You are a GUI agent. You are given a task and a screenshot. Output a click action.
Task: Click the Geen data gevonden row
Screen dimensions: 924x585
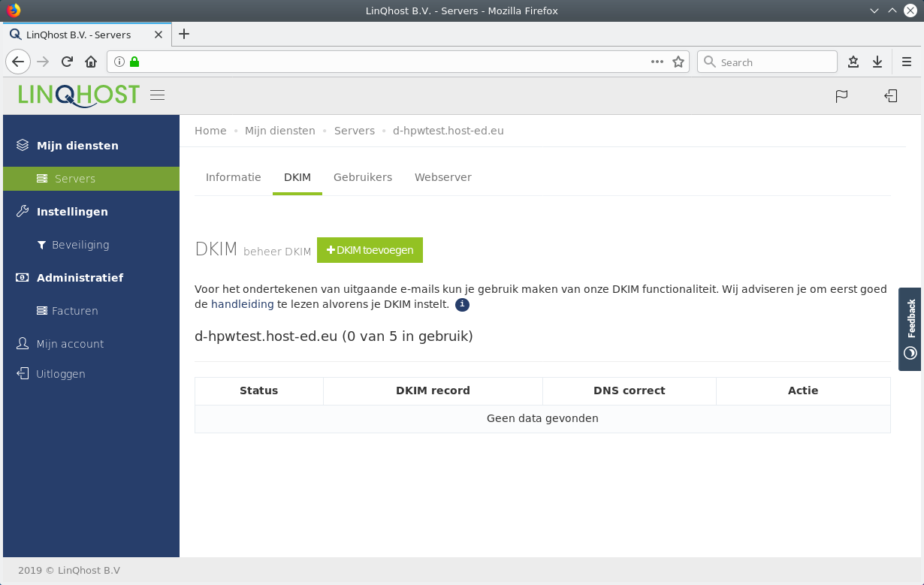(x=542, y=418)
